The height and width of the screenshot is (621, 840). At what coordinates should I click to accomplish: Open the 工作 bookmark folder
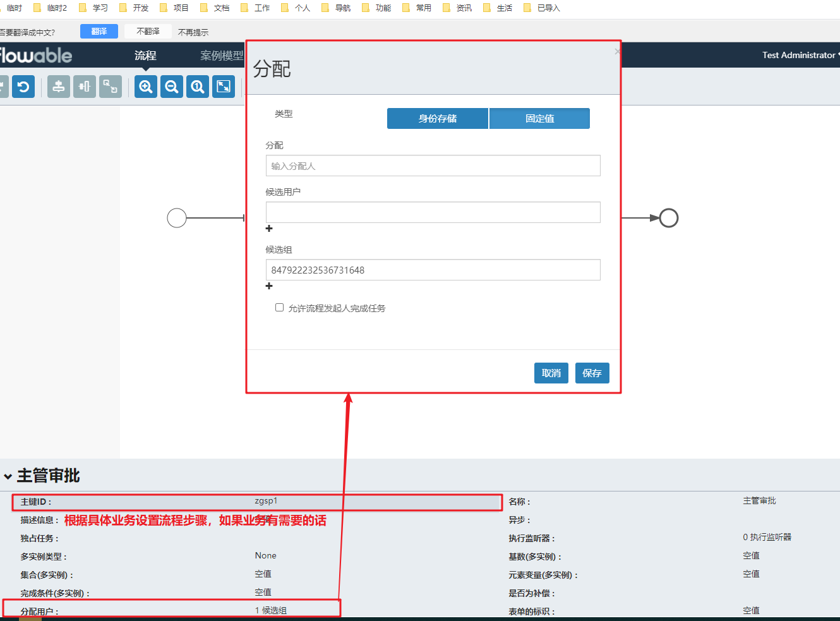click(255, 8)
